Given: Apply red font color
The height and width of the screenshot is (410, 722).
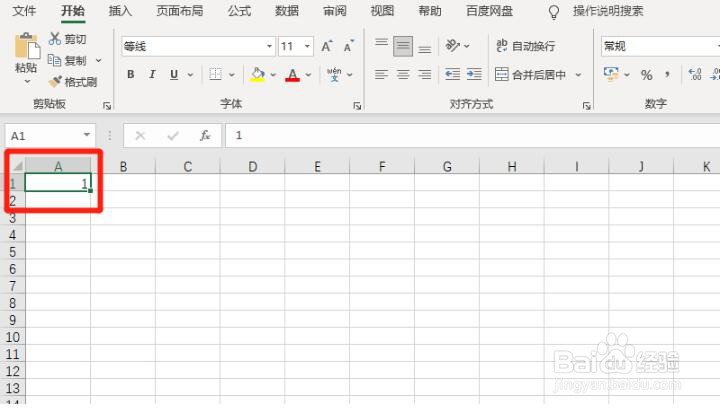Looking at the screenshot, I should click(292, 74).
